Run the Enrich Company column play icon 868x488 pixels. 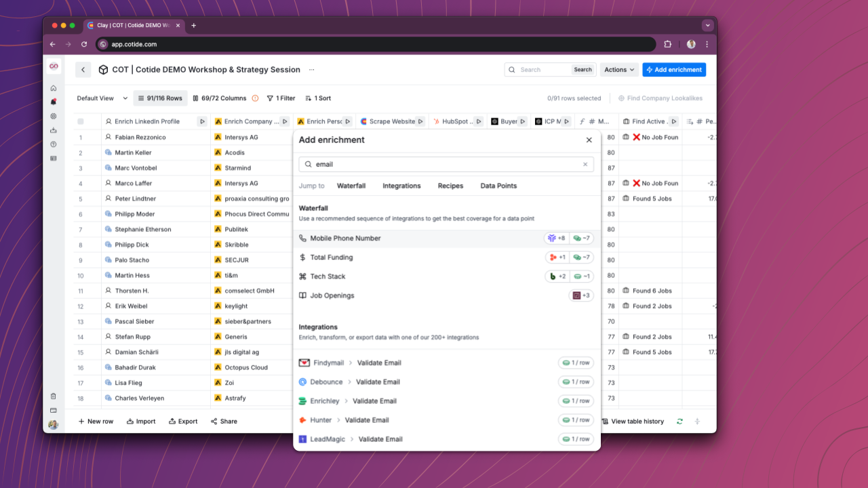click(x=285, y=121)
